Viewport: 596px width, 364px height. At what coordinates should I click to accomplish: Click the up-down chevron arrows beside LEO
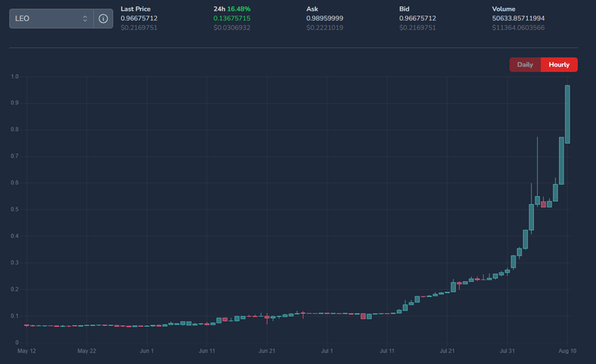coord(85,19)
